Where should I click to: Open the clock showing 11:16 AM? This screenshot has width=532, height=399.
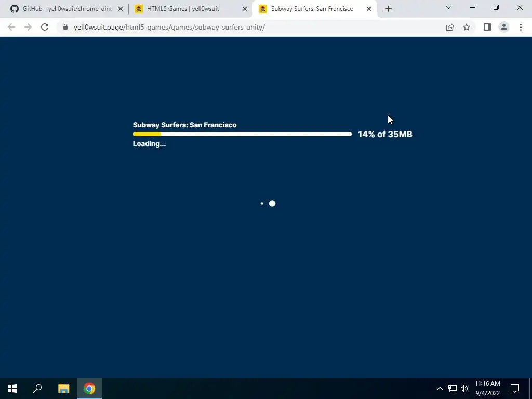click(x=487, y=389)
